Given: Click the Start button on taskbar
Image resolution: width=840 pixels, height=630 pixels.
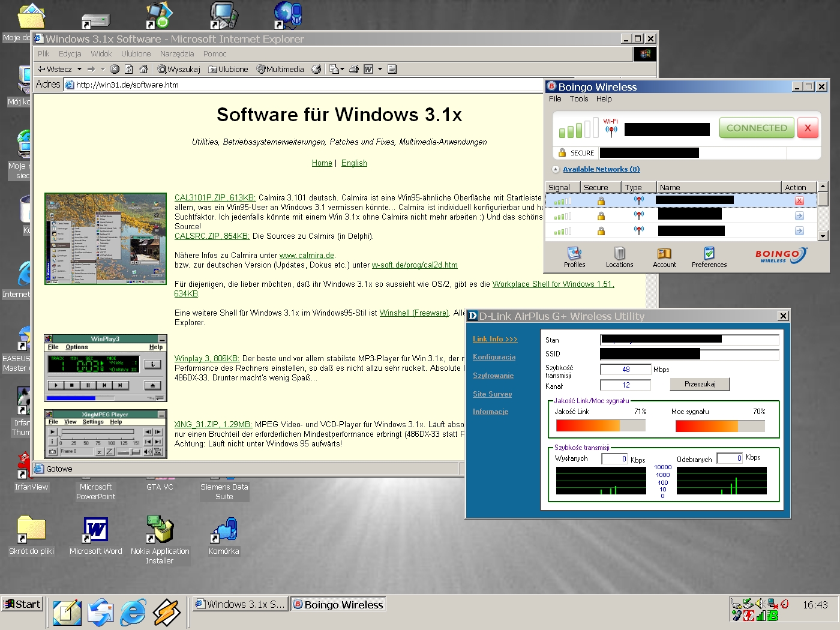Looking at the screenshot, I should coord(22,604).
